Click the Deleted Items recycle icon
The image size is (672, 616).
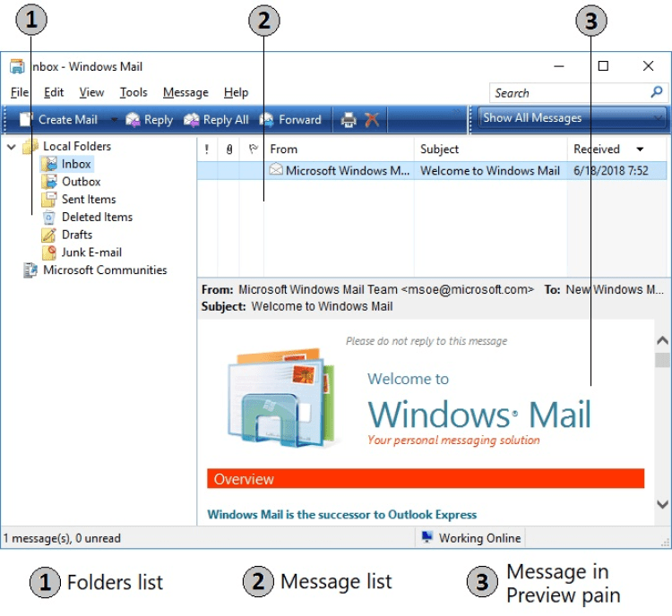pos(49,218)
